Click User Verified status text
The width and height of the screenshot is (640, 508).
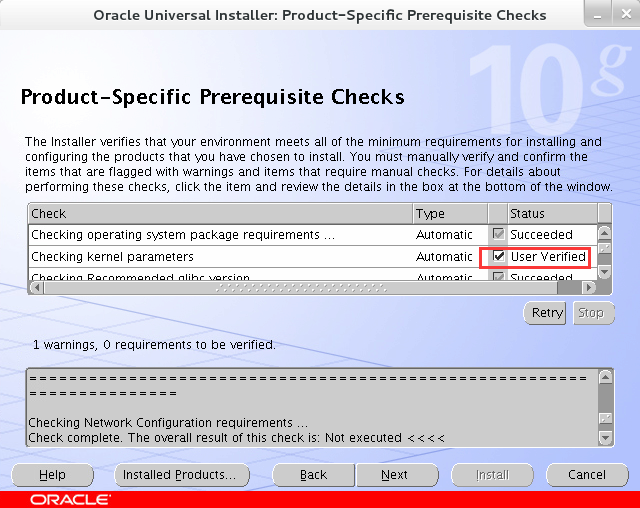click(x=548, y=257)
